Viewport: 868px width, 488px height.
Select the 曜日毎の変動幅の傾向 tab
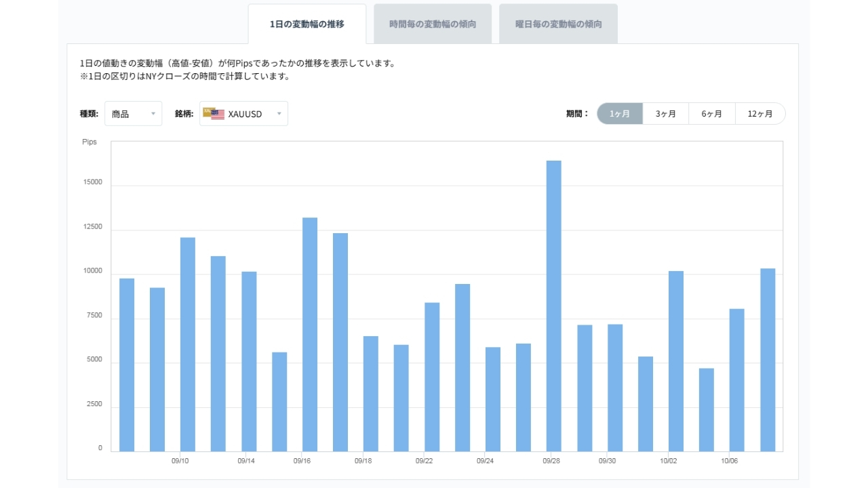[x=558, y=24]
